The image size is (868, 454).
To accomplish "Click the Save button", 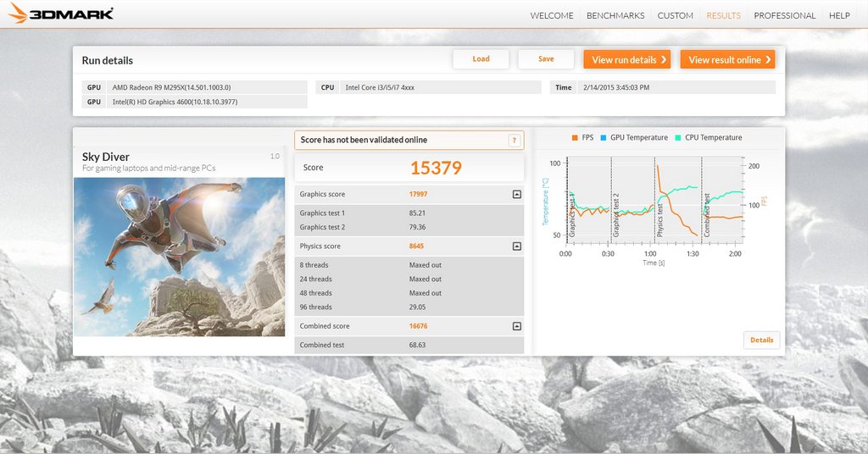I will (x=546, y=59).
